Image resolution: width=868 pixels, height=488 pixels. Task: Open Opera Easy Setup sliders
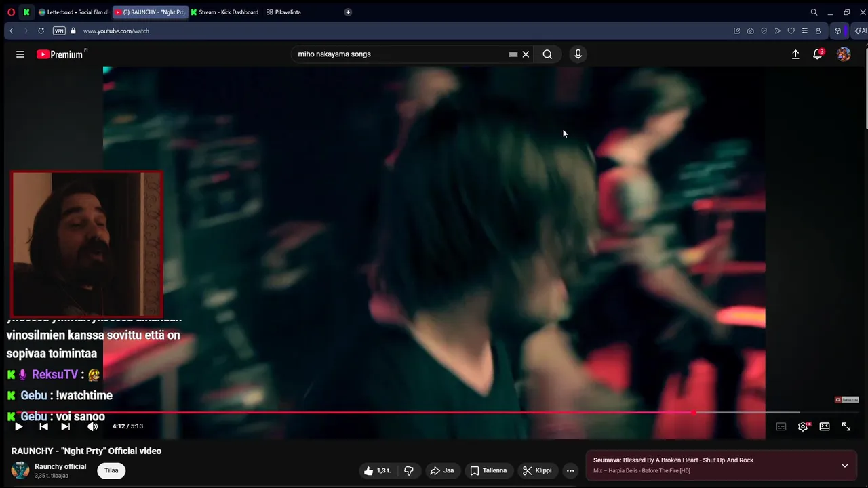[x=804, y=30]
